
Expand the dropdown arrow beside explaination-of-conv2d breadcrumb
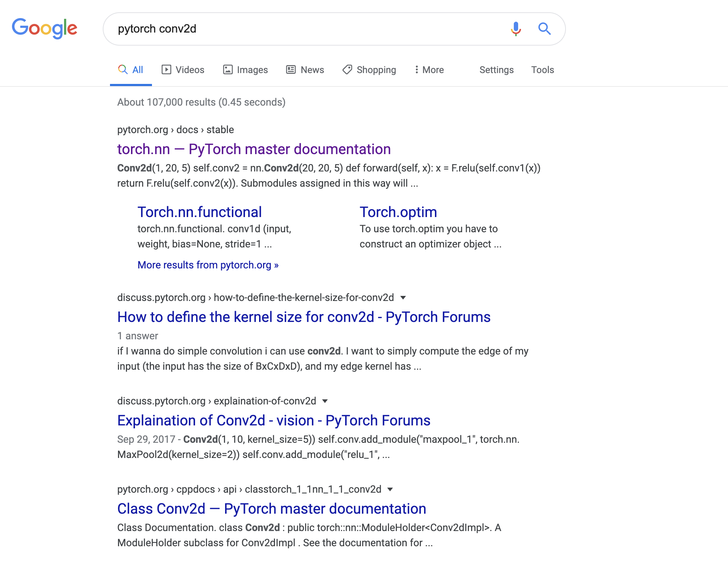(325, 401)
